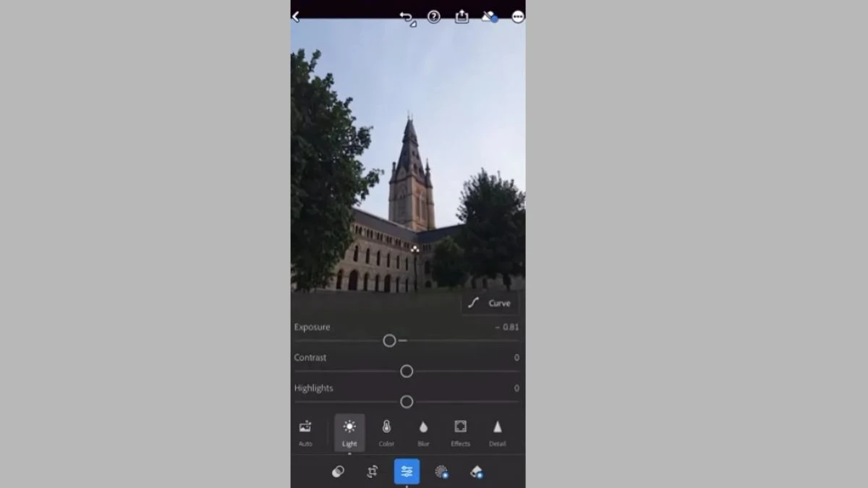This screenshot has height=488, width=868.
Task: Select the Light panel tab
Action: [x=349, y=433]
